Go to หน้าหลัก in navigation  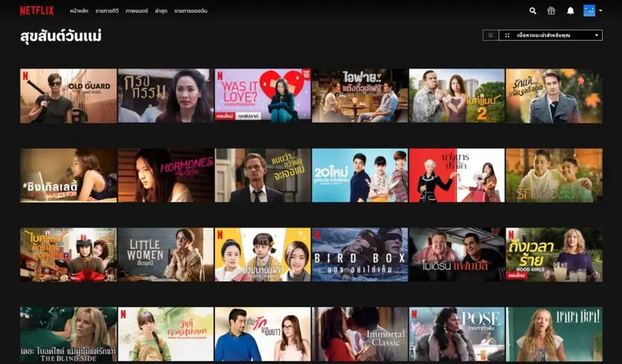78,11
